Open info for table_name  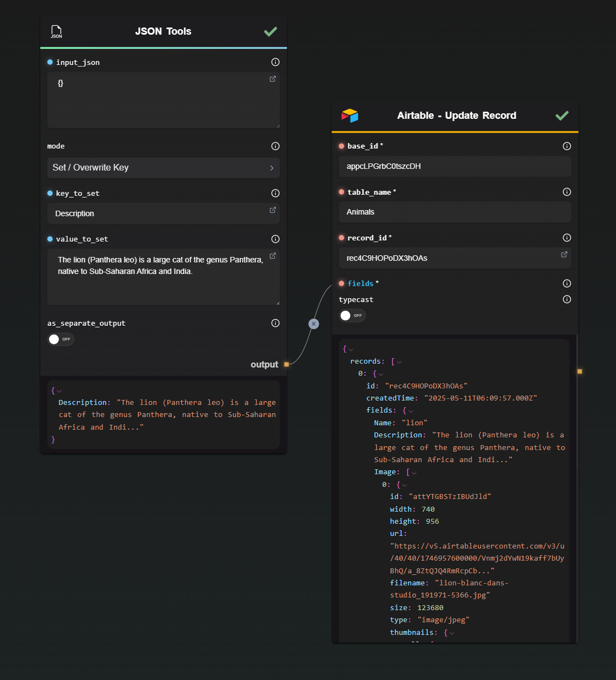coord(567,192)
